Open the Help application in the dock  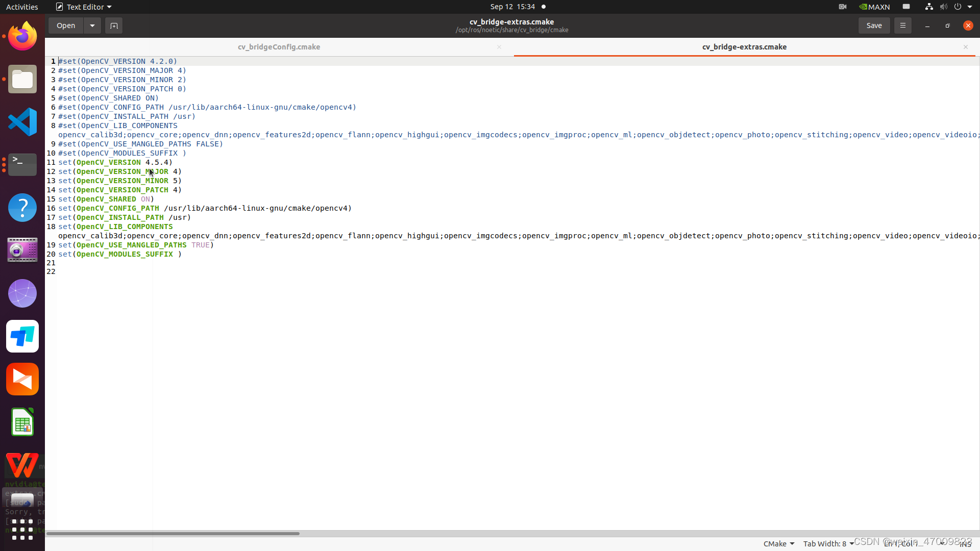[22, 207]
